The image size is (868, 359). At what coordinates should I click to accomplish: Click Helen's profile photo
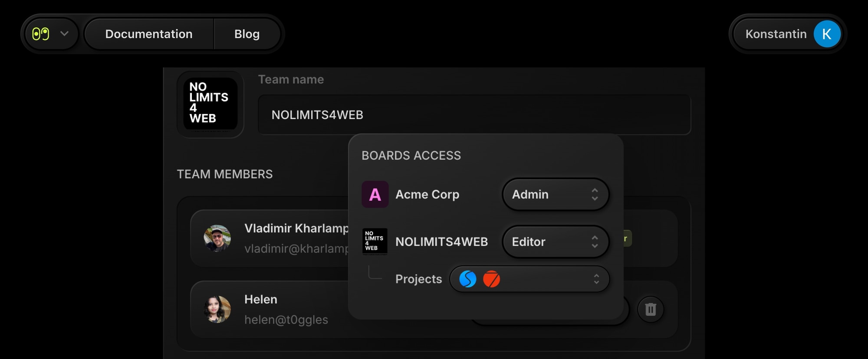(x=217, y=309)
